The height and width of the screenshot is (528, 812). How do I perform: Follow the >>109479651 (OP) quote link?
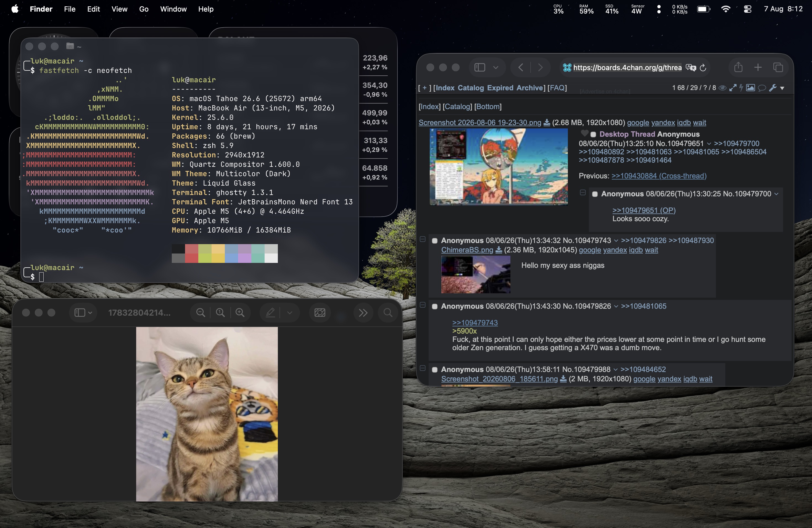tap(644, 210)
